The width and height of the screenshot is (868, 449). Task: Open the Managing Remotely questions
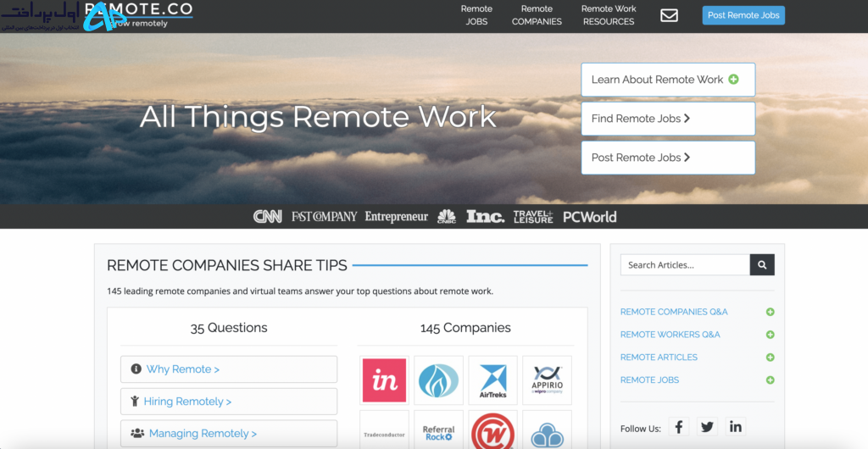click(229, 434)
